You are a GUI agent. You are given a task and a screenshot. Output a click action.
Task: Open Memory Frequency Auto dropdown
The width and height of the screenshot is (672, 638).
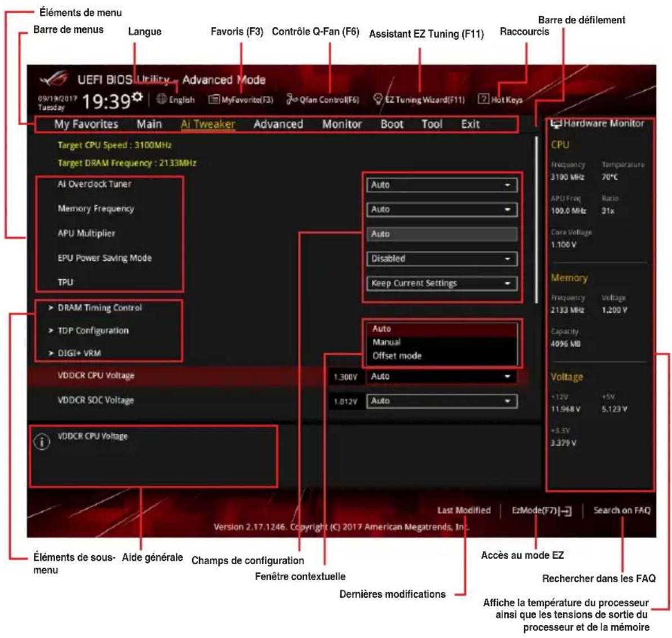coord(442,210)
